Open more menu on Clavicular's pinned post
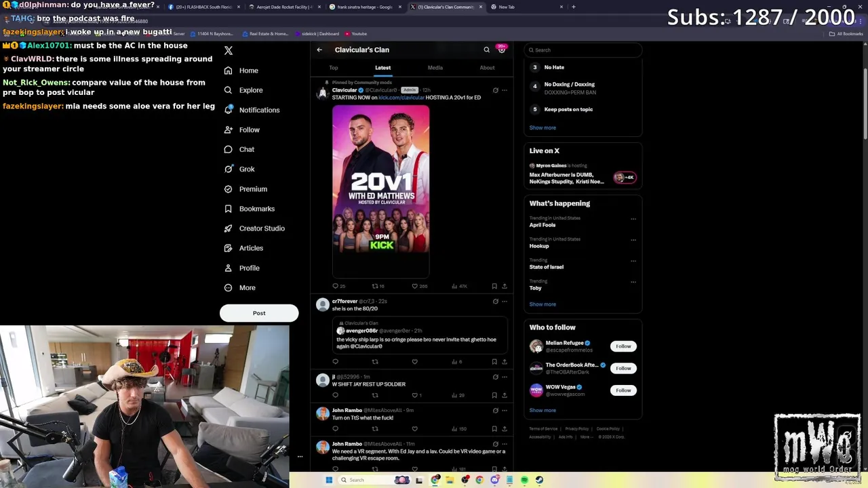This screenshot has height=488, width=868. point(504,90)
